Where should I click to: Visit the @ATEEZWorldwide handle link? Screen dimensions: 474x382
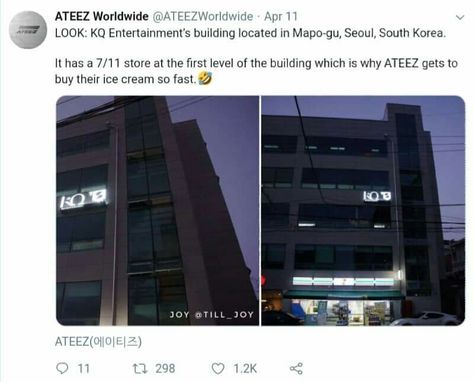(x=203, y=16)
